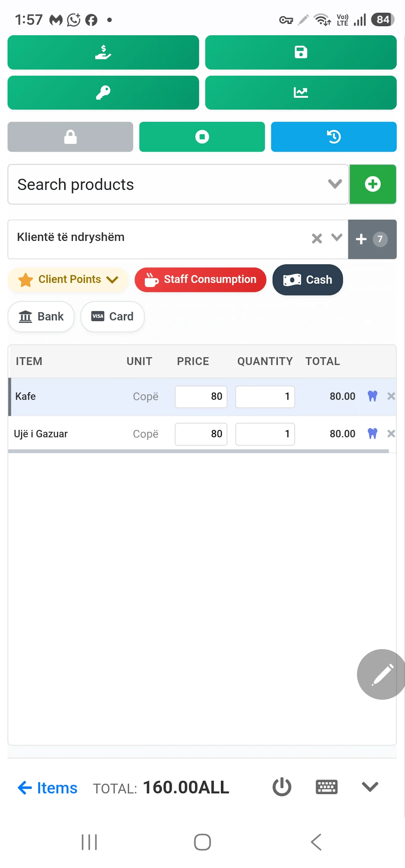The width and height of the screenshot is (405, 868).
Task: Open the key icon button
Action: pos(103,93)
